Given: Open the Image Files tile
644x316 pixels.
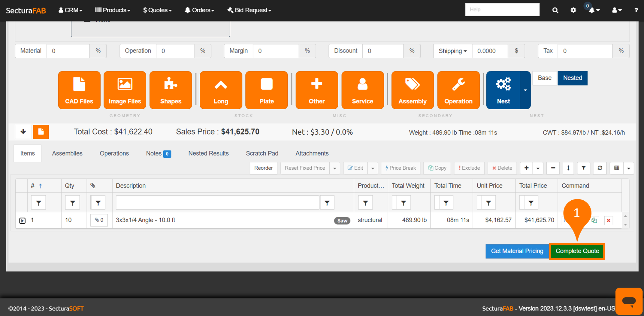Looking at the screenshot, I should click(125, 90).
